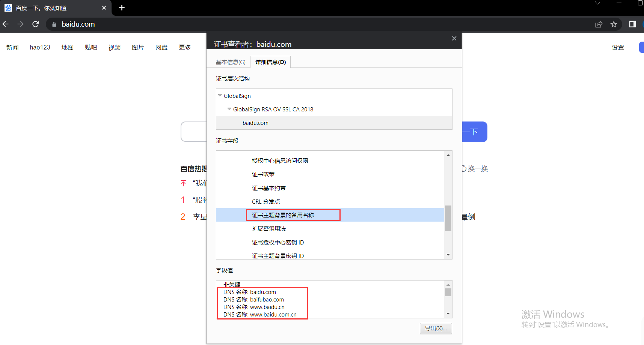
Task: Switch to 基本信息(G) tab
Action: (x=231, y=62)
